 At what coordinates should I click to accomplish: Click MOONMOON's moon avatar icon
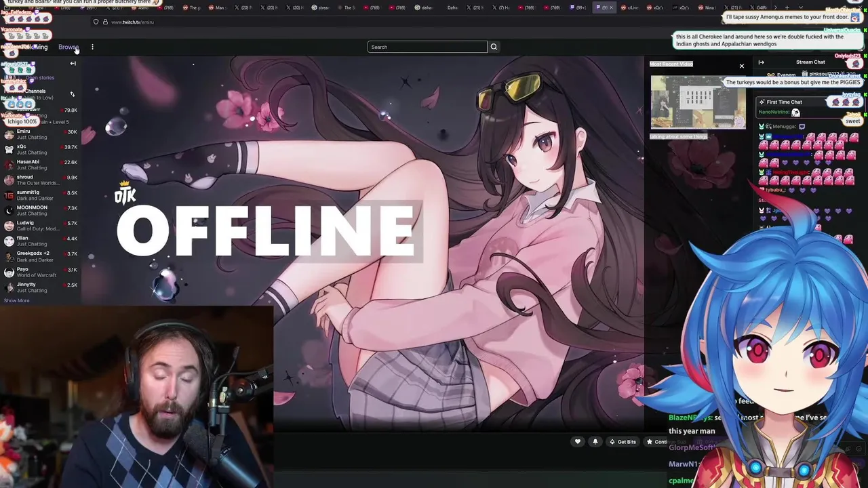point(9,211)
